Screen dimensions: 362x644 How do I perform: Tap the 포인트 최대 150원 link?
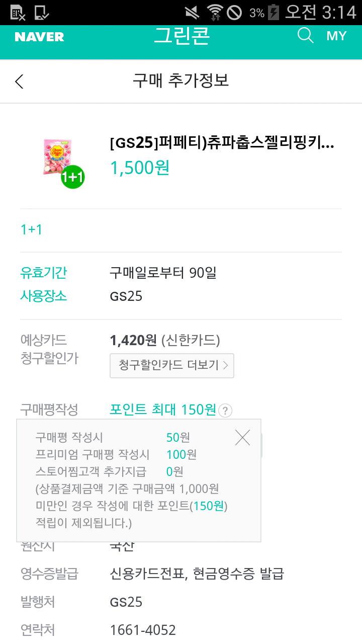[163, 410]
